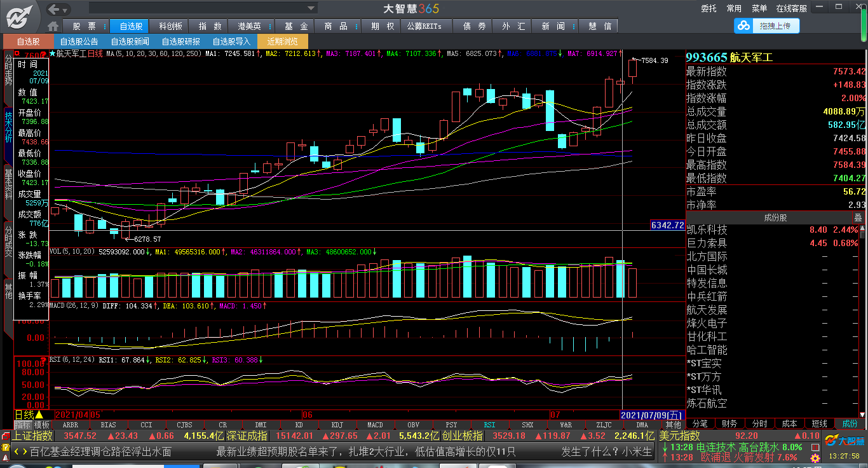
Task: Open the 分时成交 side tab
Action: click(x=8, y=240)
